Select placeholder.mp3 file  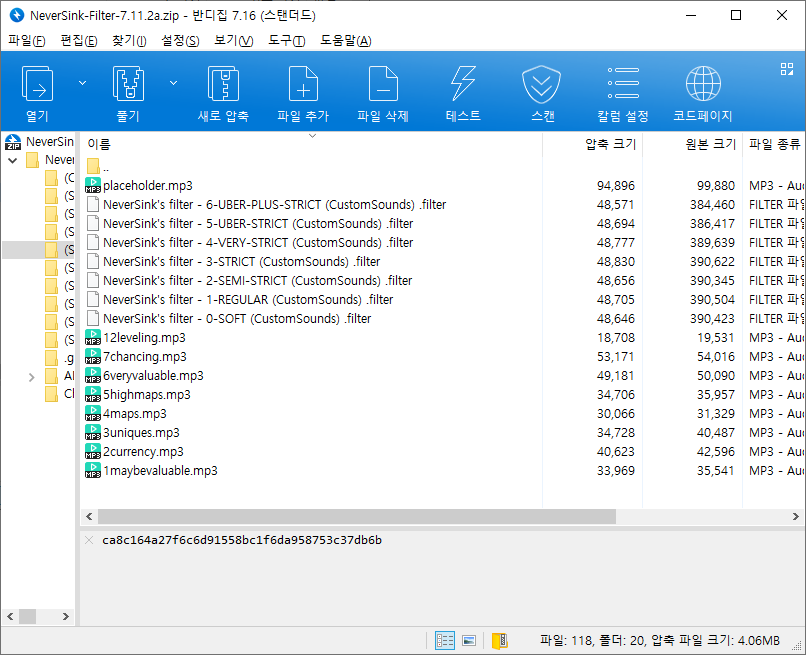pyautogui.click(x=139, y=186)
